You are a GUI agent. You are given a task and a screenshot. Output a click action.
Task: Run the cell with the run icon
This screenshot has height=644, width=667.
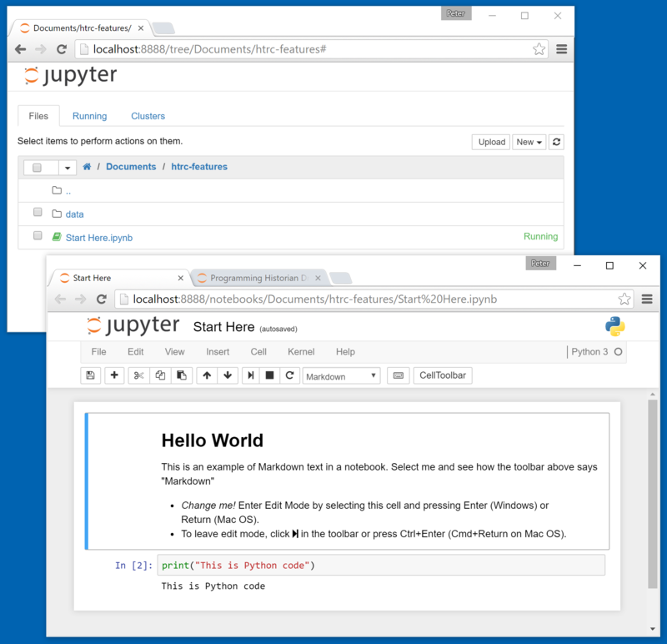point(251,375)
